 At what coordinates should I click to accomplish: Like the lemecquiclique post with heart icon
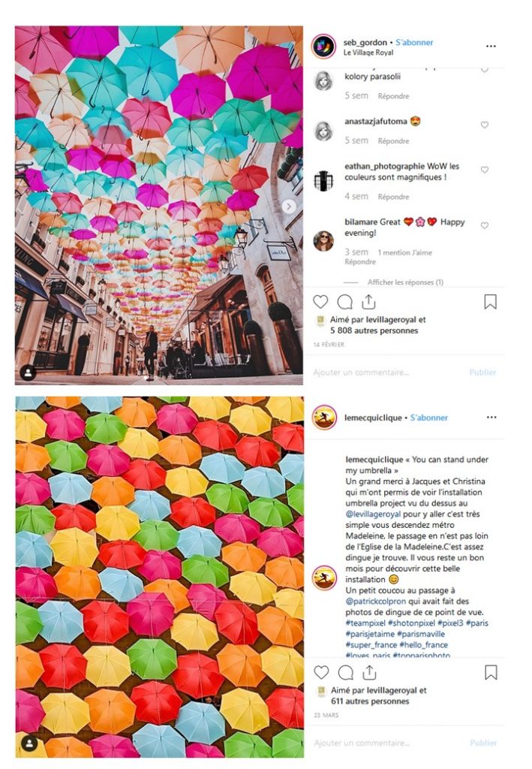coord(321,672)
